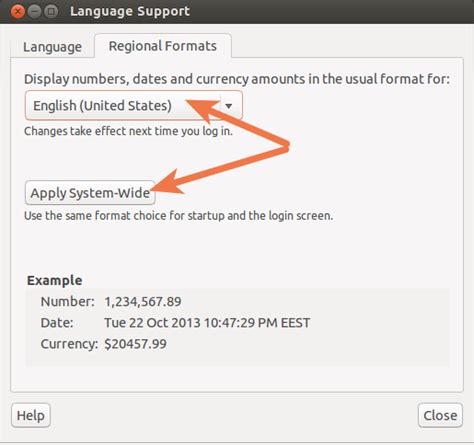This screenshot has width=474, height=445.
Task: Click the regional format dropdown arrow
Action: pos(229,106)
